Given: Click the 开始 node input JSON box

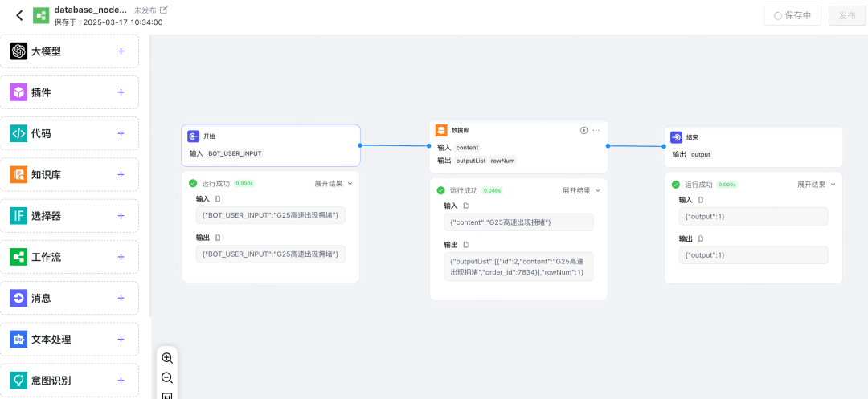Looking at the screenshot, I should [271, 215].
